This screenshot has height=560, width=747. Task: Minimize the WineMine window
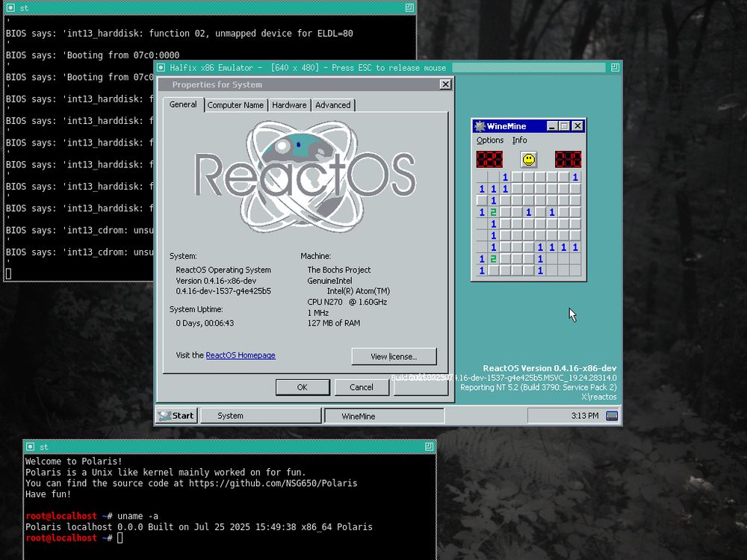pos(552,126)
